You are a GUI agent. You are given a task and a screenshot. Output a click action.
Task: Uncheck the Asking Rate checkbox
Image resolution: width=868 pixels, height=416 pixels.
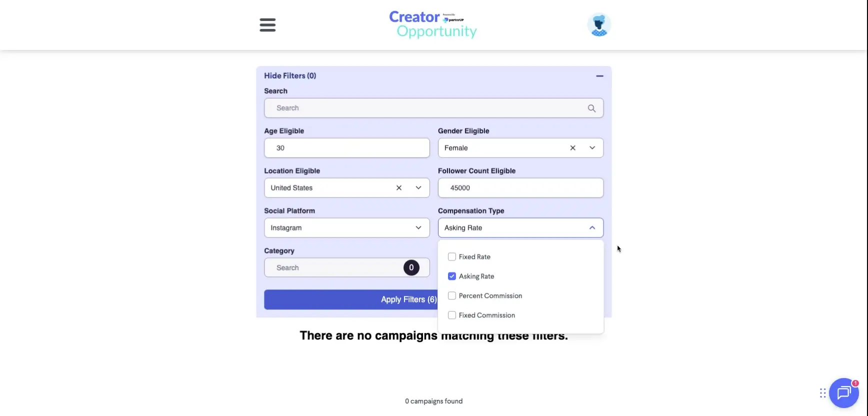pos(452,276)
